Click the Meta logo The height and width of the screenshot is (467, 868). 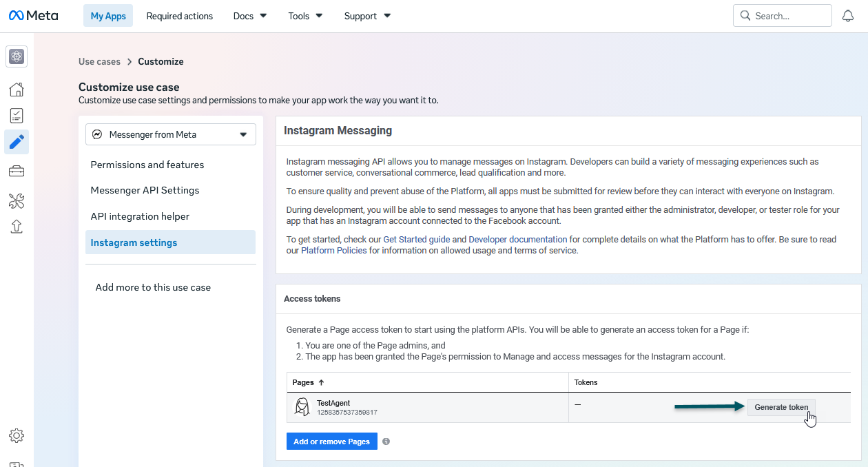(33, 15)
